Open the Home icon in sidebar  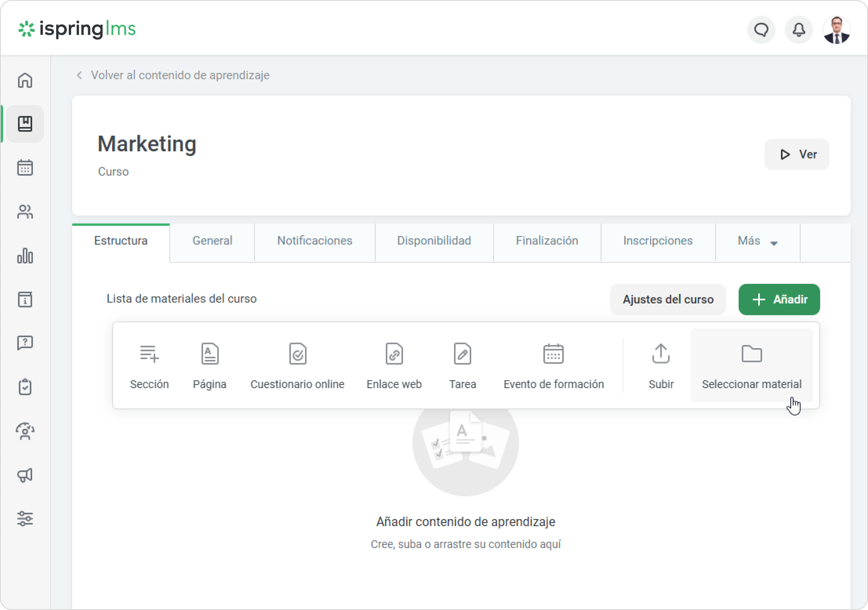click(25, 80)
